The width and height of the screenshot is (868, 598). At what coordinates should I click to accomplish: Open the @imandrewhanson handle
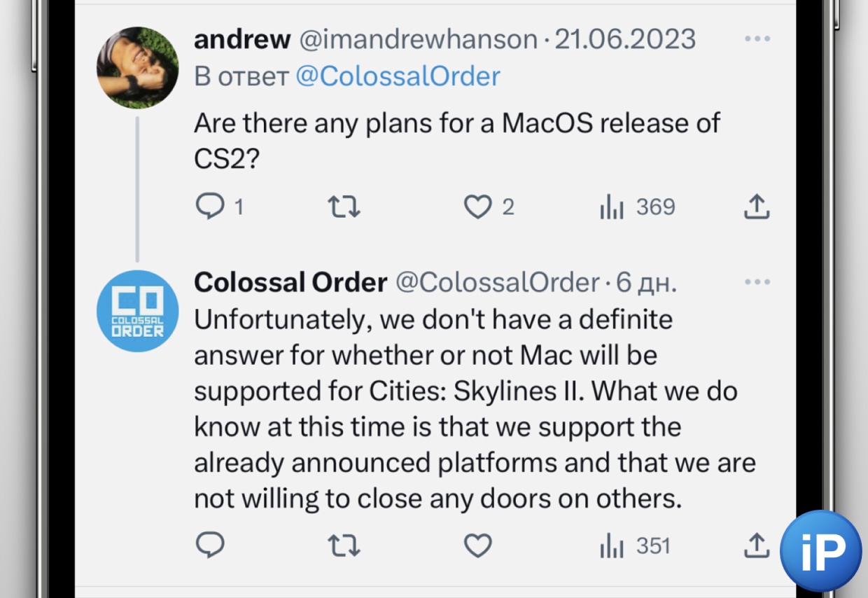tap(418, 40)
